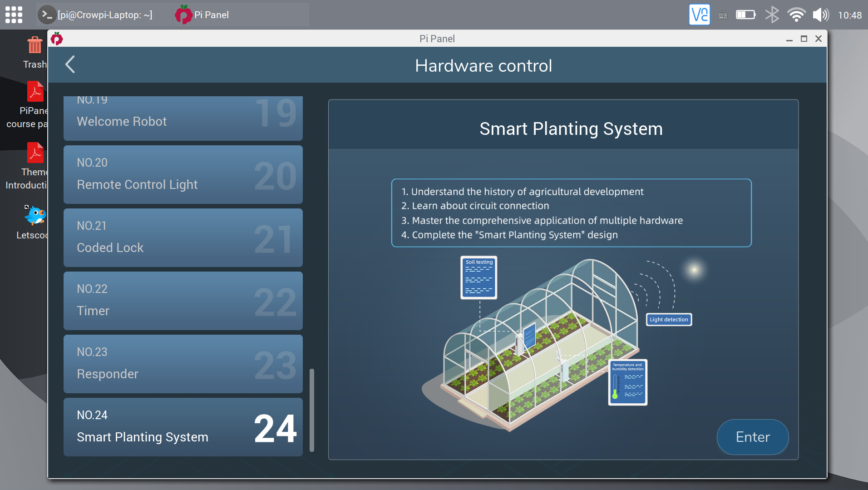This screenshot has height=490, width=868.
Task: Click the Enter button
Action: [753, 437]
